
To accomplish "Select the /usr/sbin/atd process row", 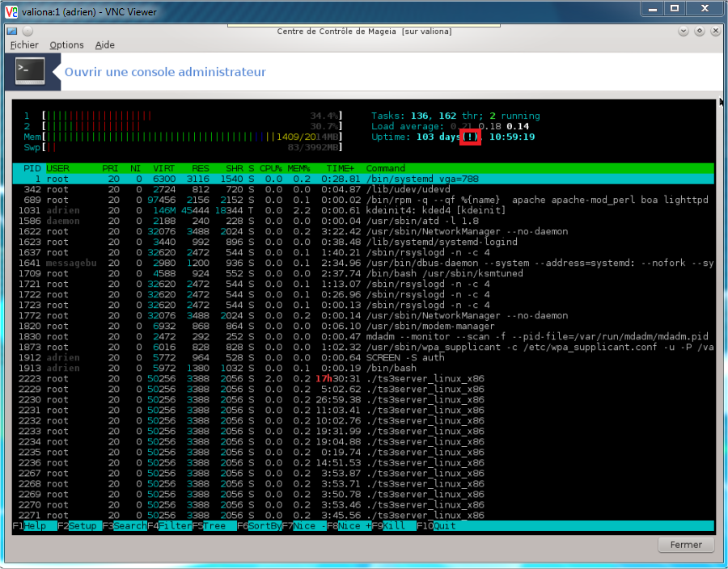I will pyautogui.click(x=363, y=221).
